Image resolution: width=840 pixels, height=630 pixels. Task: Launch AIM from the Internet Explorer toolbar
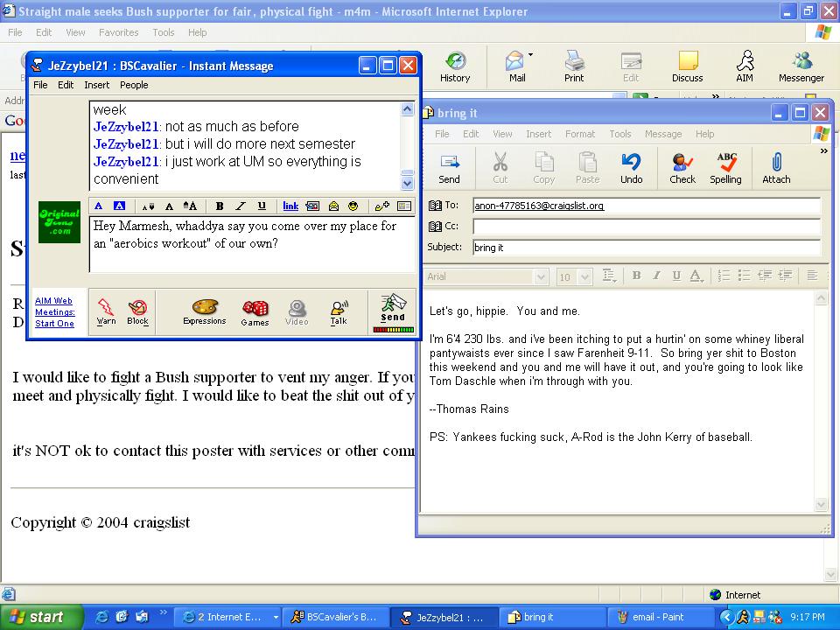[745, 67]
